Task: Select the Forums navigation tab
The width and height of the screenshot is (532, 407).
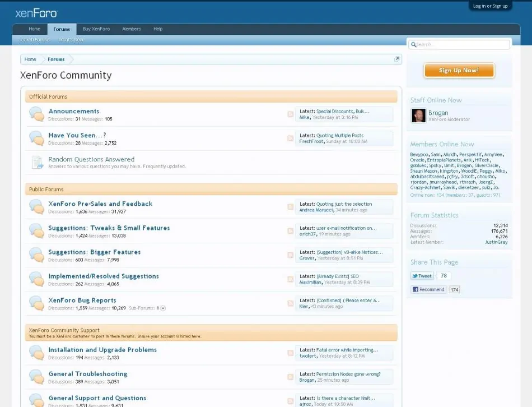Action: point(62,29)
